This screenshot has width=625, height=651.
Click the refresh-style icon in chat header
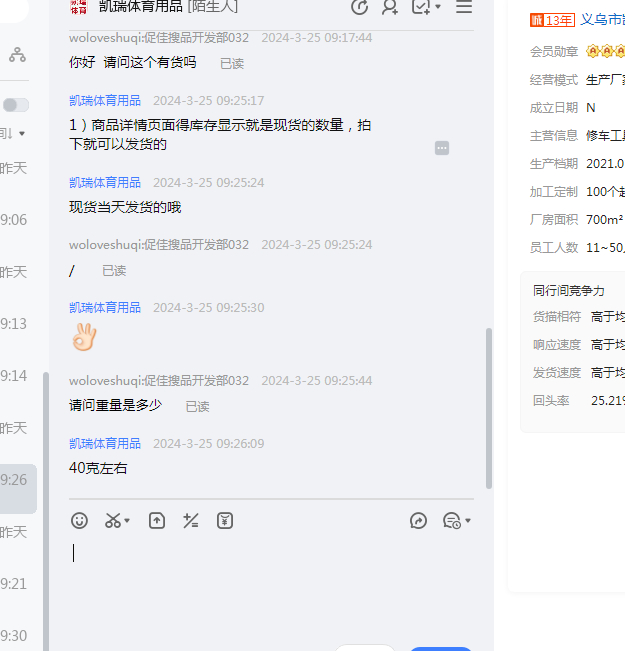point(360,7)
